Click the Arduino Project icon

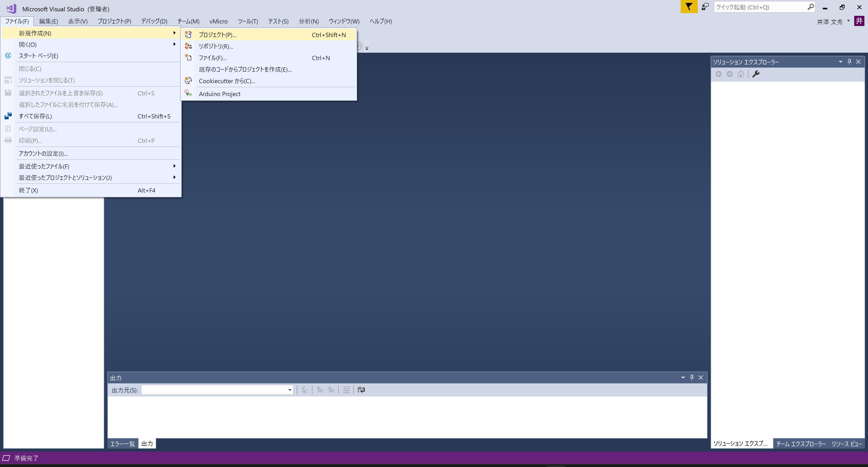[188, 93]
